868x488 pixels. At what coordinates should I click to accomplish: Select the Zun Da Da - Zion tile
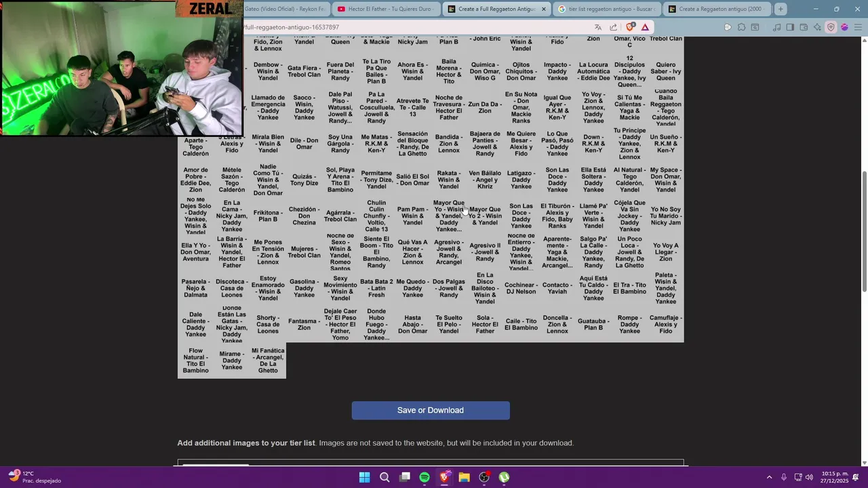tap(485, 108)
